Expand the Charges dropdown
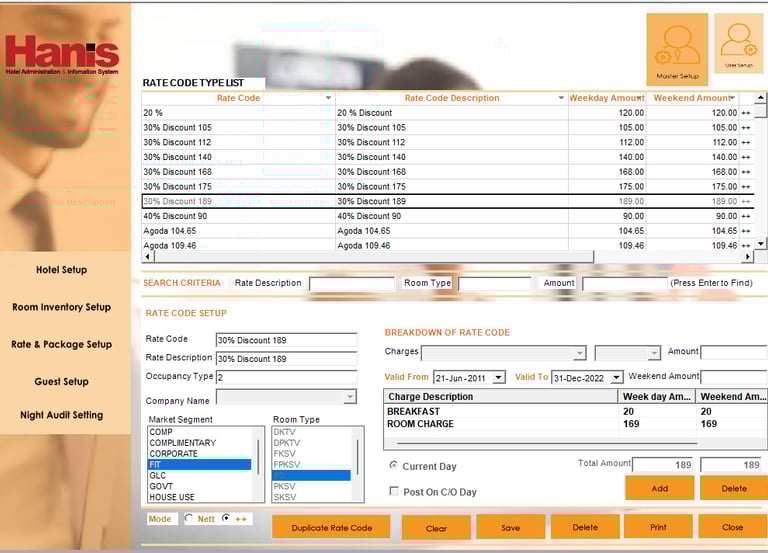This screenshot has width=768, height=553. (x=580, y=353)
